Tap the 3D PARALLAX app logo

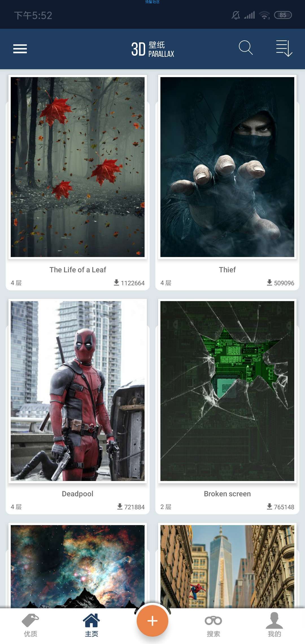pyautogui.click(x=152, y=49)
